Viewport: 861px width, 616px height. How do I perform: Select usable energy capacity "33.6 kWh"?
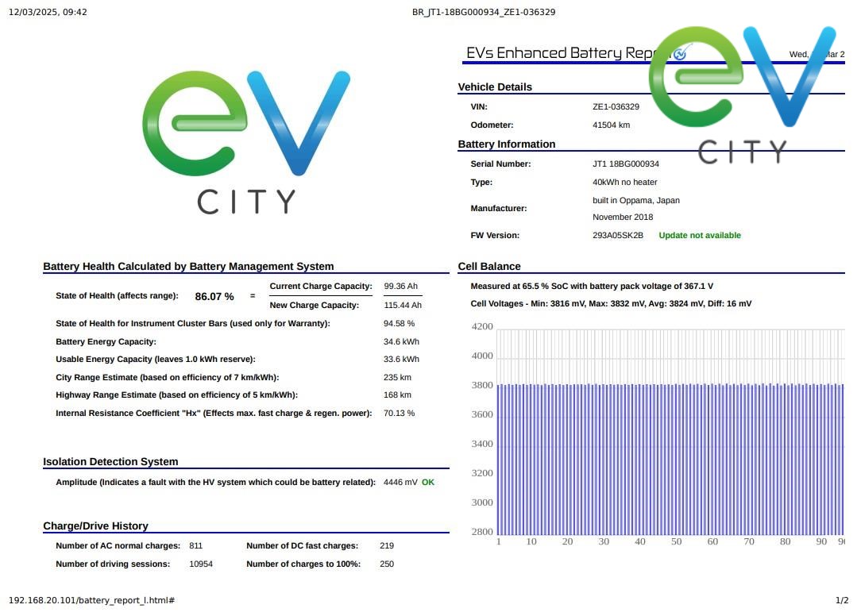coord(401,359)
